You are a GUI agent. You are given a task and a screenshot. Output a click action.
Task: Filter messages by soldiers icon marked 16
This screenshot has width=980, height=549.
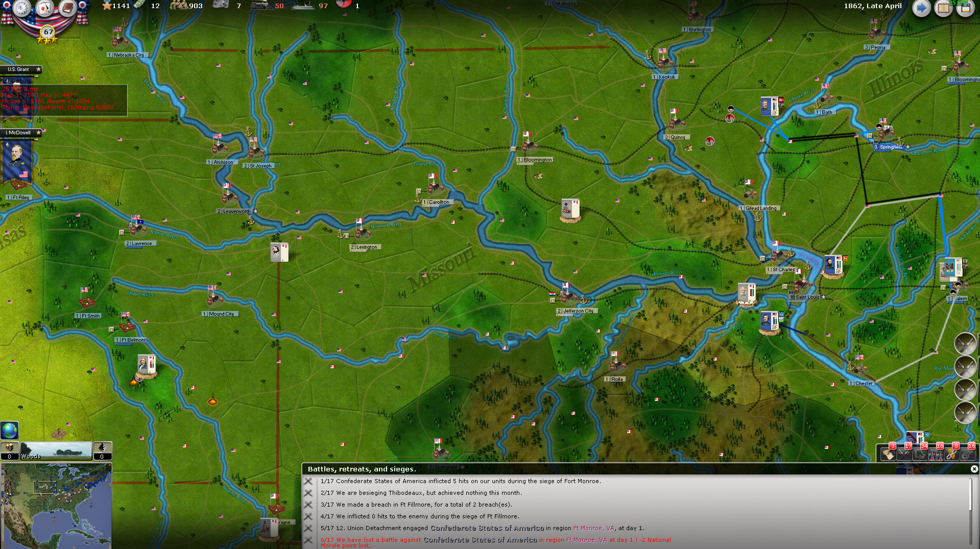pos(936,453)
